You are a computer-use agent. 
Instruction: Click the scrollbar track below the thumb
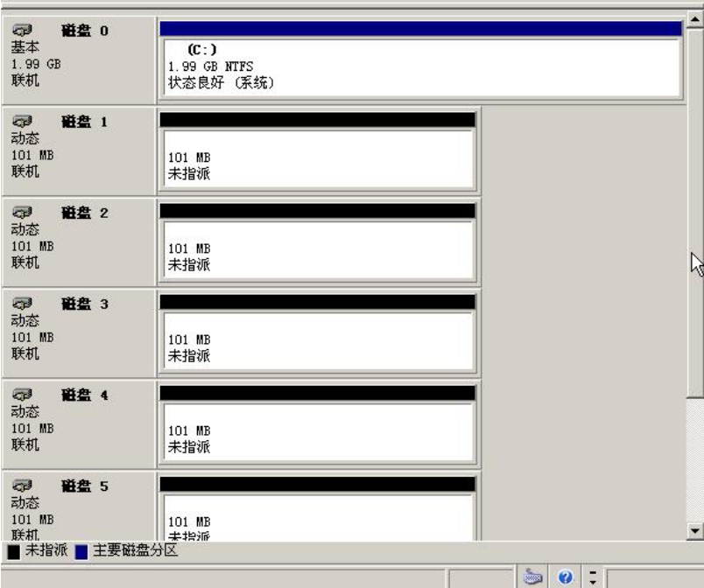point(694,460)
